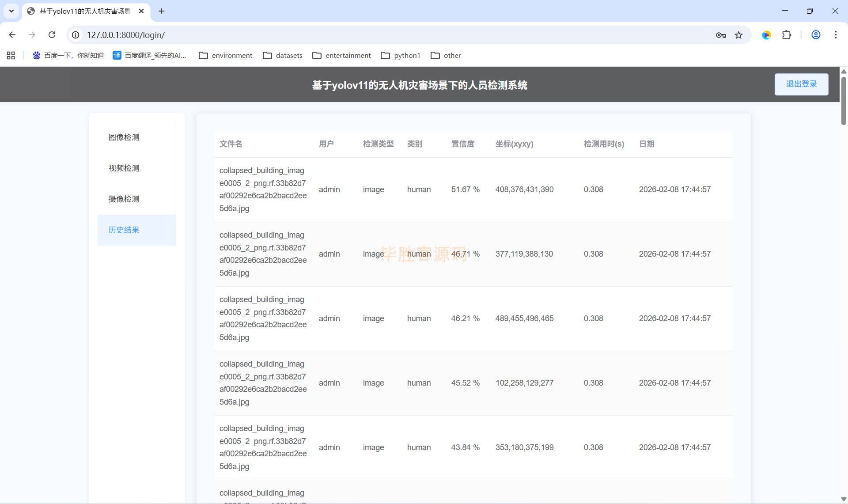Image resolution: width=848 pixels, height=504 pixels.
Task: Open the browser extensions puzzle icon
Action: tap(787, 35)
